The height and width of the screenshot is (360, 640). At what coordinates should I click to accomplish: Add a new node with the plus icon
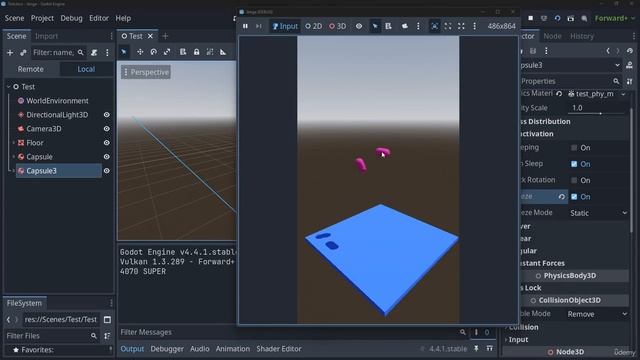(x=10, y=53)
